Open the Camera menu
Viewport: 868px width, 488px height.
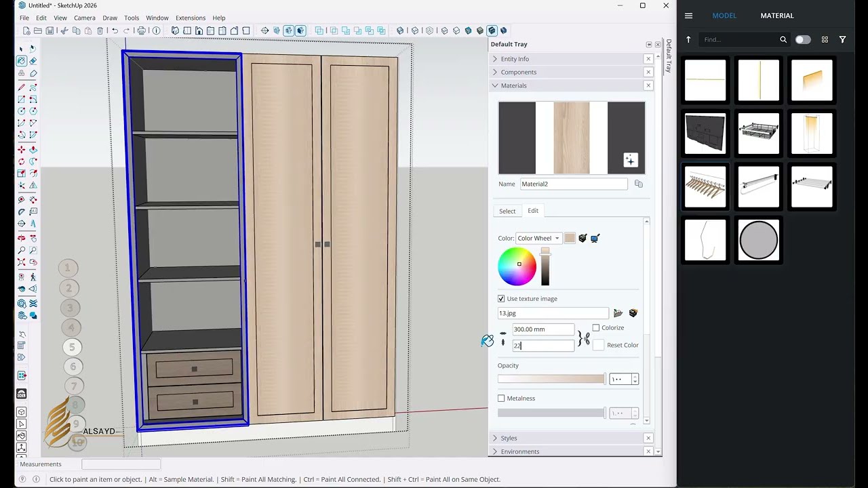click(84, 18)
